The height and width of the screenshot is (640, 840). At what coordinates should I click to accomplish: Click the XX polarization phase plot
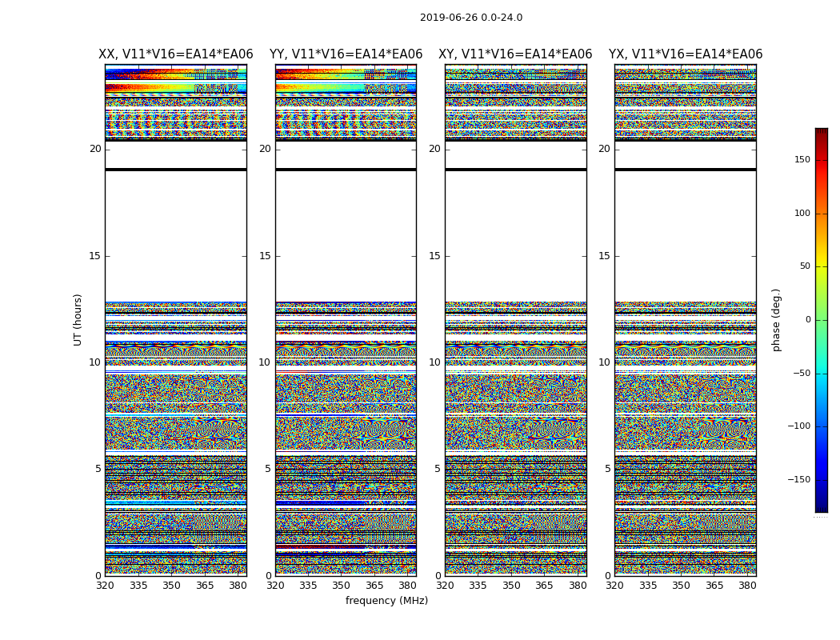pyautogui.click(x=176, y=320)
